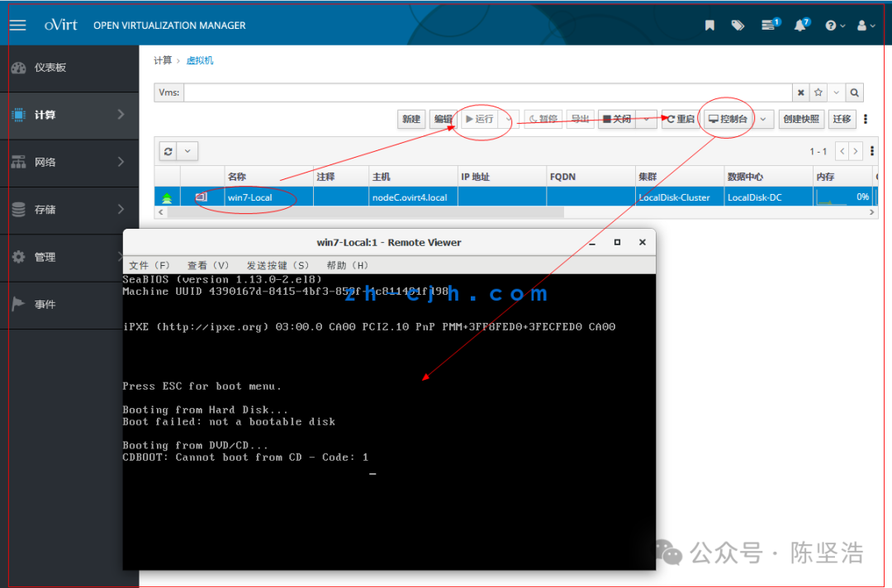This screenshot has width=892, height=588.
Task: Click the 控制台 console button
Action: pos(728,119)
